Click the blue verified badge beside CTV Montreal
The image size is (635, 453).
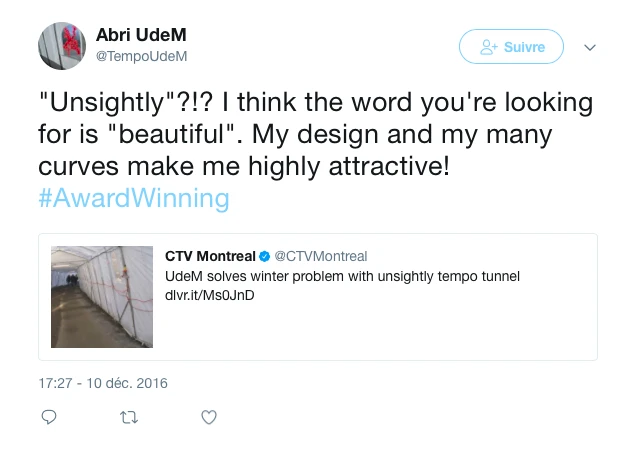click(x=265, y=256)
